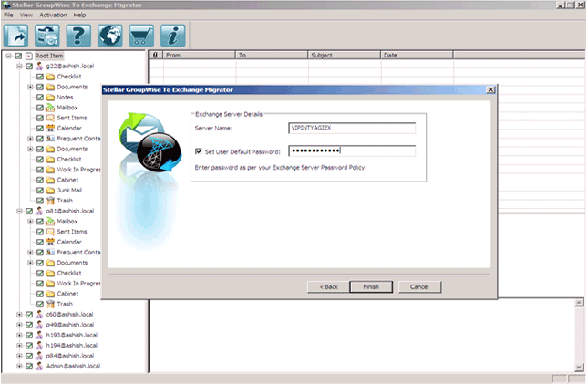This screenshot has width=588, height=384.
Task: Select Sent Items under g22 user
Action: [72, 118]
